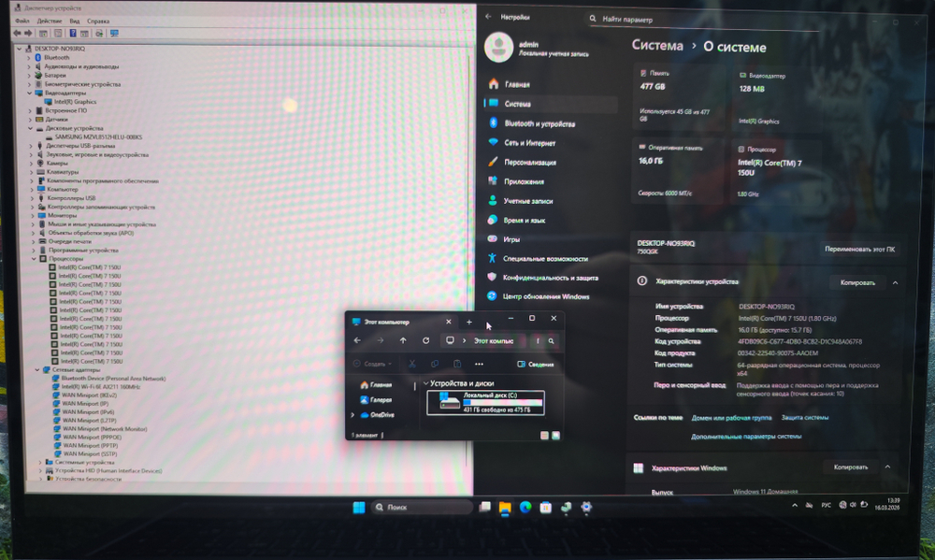Switch Explorer to details list view icon

click(544, 436)
